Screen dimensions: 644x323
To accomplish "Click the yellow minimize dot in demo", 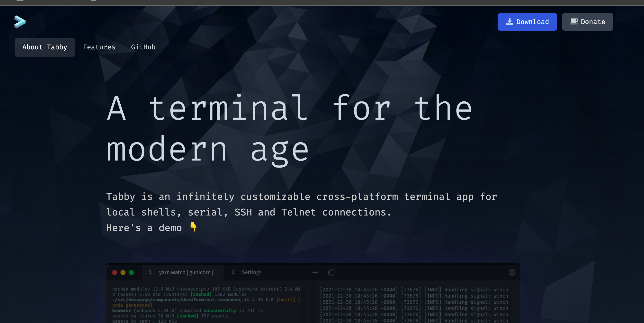I will [123, 272].
